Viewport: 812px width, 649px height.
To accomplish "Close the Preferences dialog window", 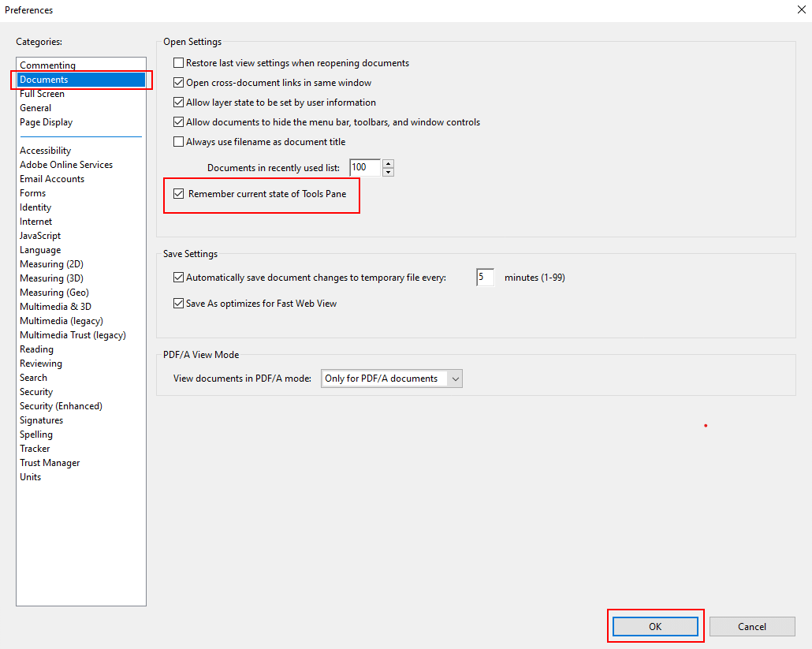I will [x=802, y=9].
